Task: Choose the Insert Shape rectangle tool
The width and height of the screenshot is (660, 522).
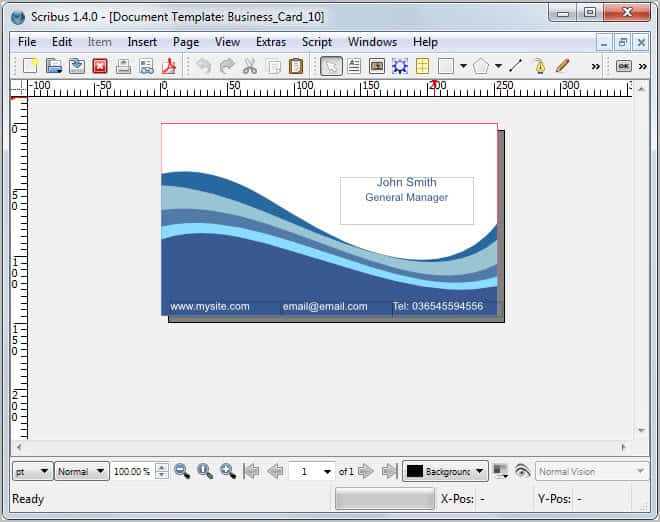Action: (x=446, y=66)
